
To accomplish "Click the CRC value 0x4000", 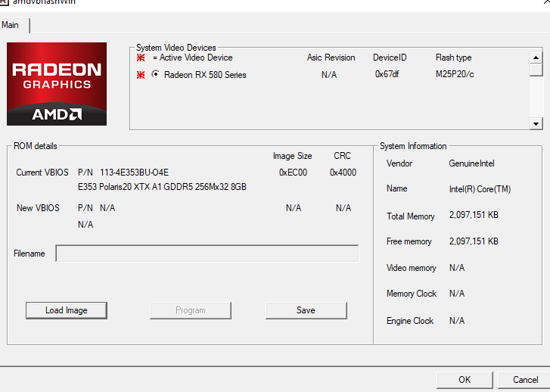I will point(343,173).
